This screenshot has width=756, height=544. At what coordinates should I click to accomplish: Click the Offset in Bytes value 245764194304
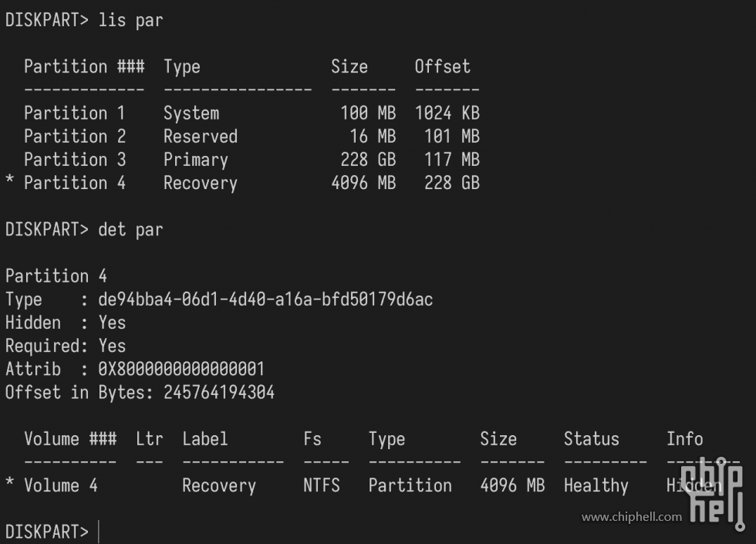(219, 393)
